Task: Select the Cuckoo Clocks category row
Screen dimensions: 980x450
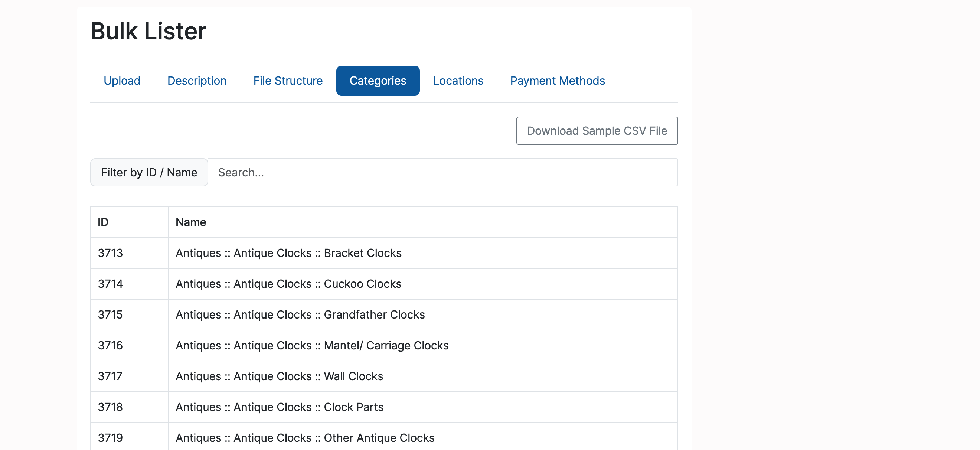Action: pyautogui.click(x=288, y=284)
